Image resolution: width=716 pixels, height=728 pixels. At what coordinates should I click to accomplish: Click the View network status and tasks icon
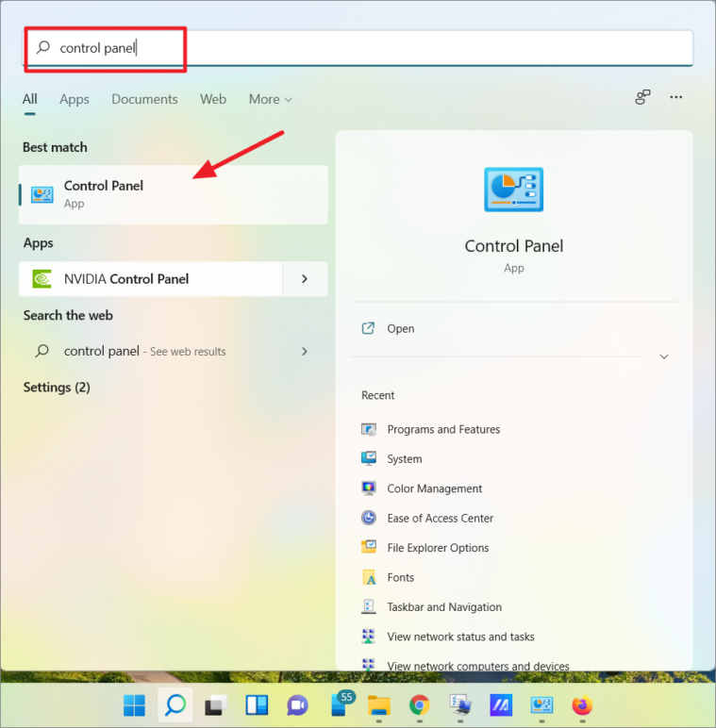click(x=369, y=637)
